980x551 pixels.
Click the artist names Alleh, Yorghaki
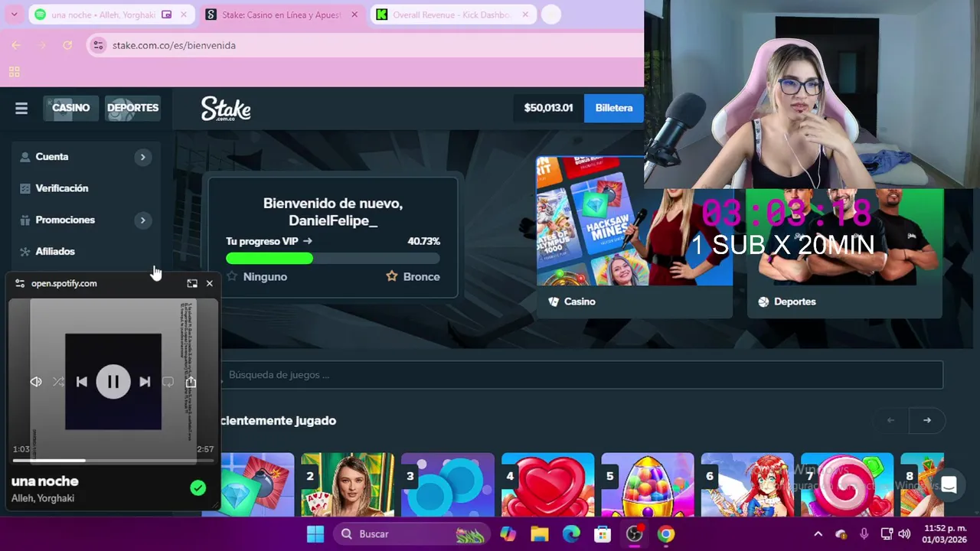(x=43, y=498)
